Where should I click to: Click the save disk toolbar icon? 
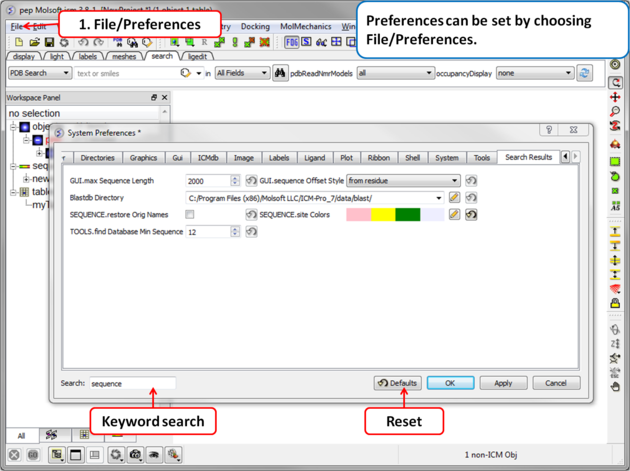tap(49, 43)
